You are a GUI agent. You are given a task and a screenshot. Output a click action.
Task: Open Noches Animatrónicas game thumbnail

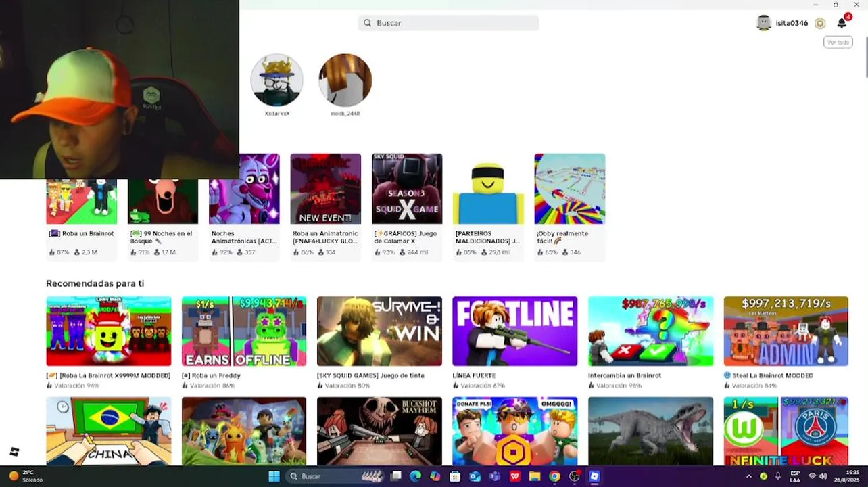[244, 189]
